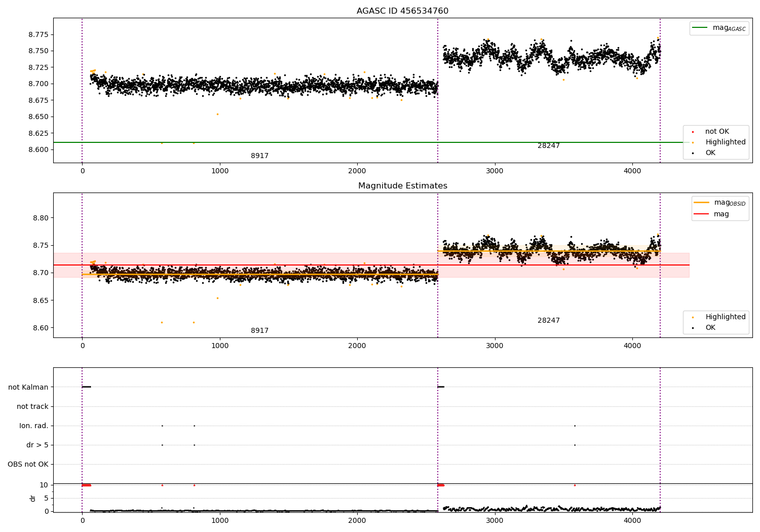
Task: Click the "not track" axis label
Action: tap(32, 407)
